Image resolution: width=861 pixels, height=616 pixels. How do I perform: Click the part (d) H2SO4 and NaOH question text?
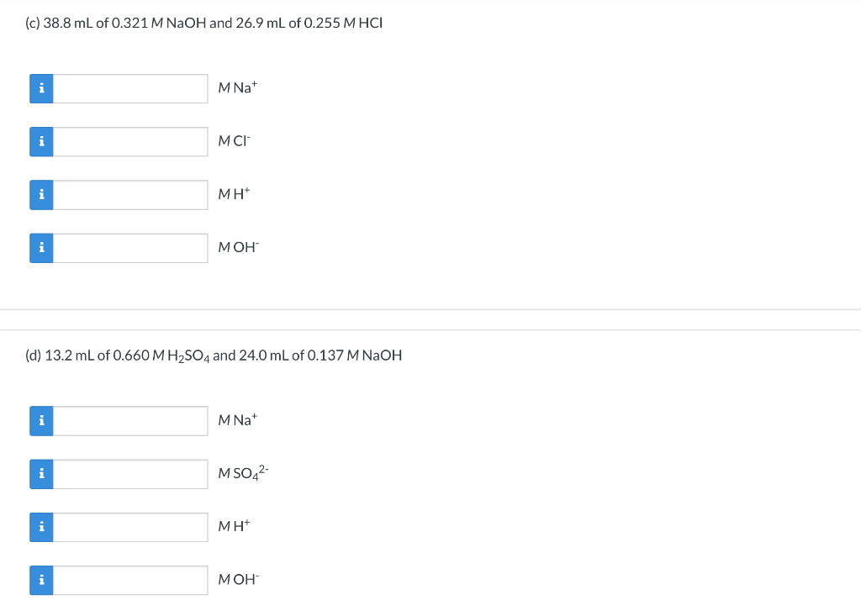(214, 355)
